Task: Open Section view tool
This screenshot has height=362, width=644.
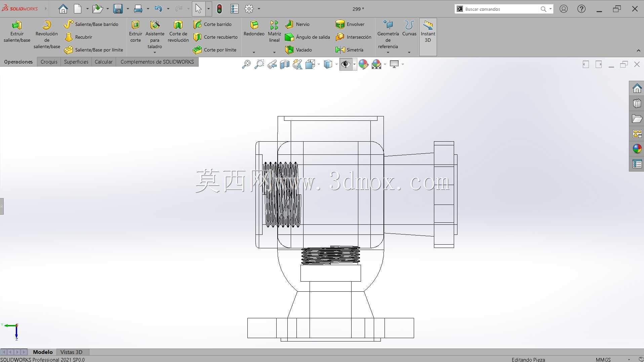Action: point(285,64)
